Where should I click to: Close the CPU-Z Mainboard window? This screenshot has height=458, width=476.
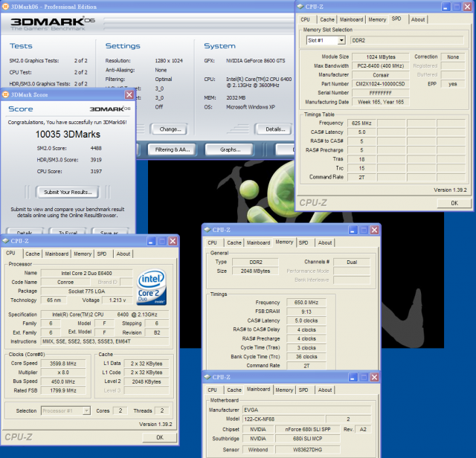tap(374, 377)
